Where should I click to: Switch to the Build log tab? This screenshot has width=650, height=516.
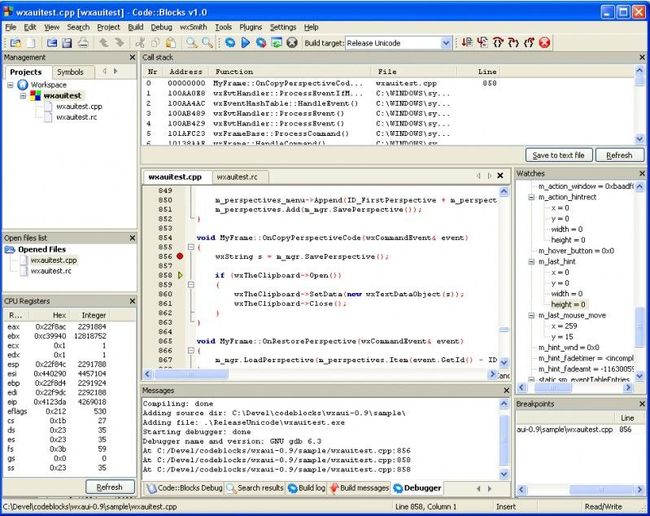pos(307,488)
